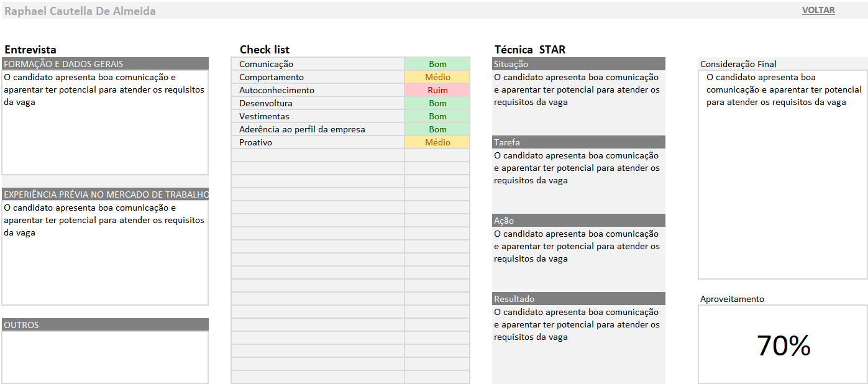
Task: Click the empty OUTROS text box
Action: pos(105,357)
